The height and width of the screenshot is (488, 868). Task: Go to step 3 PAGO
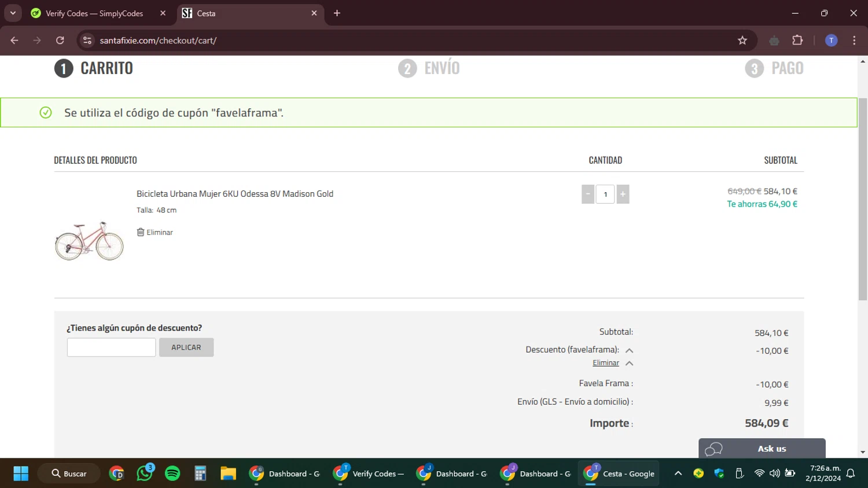[x=774, y=68]
